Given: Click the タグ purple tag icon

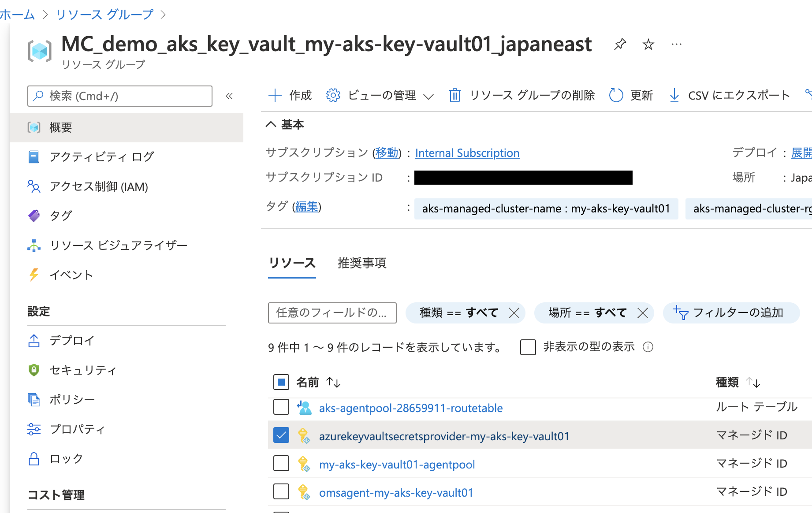Looking at the screenshot, I should (x=34, y=216).
